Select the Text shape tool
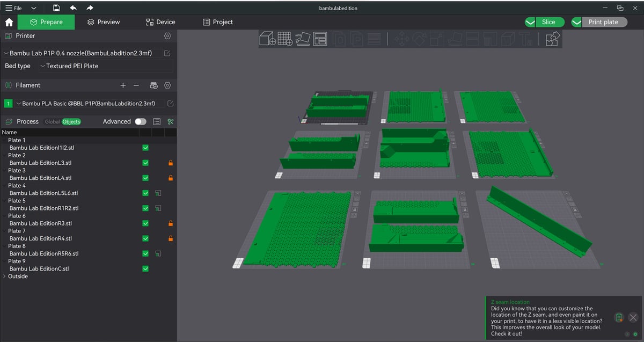644x342 pixels. tap(527, 39)
